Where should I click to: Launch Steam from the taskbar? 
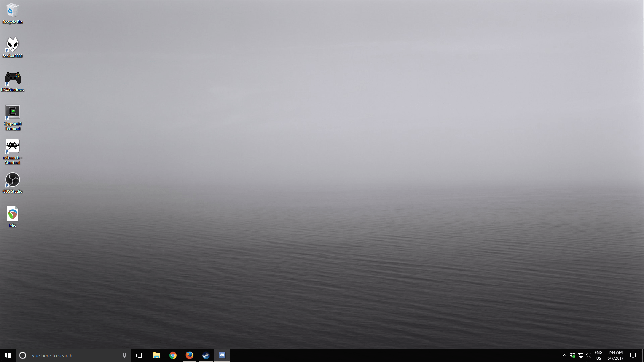206,355
